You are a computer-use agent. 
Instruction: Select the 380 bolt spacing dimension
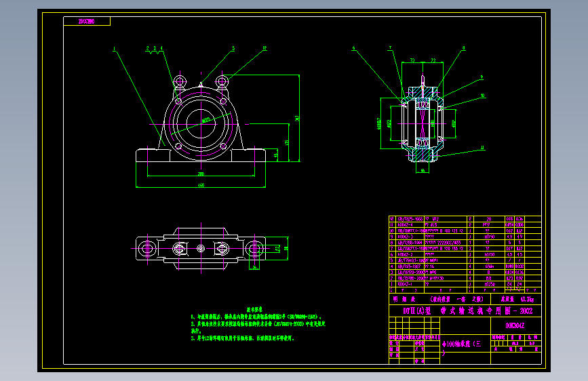pos(201,174)
